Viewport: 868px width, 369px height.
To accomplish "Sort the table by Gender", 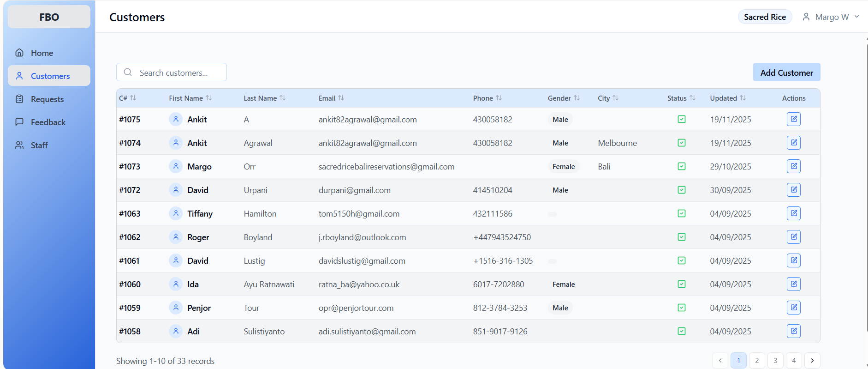I will pyautogui.click(x=564, y=98).
